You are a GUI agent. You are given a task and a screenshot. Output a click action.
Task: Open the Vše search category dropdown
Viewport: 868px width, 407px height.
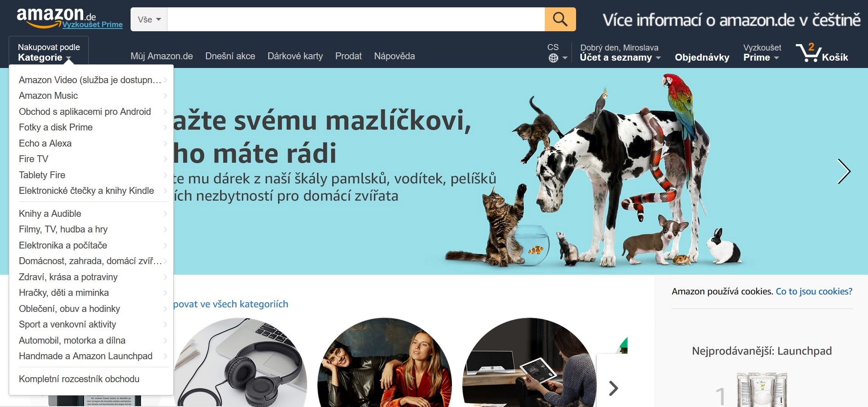(149, 19)
